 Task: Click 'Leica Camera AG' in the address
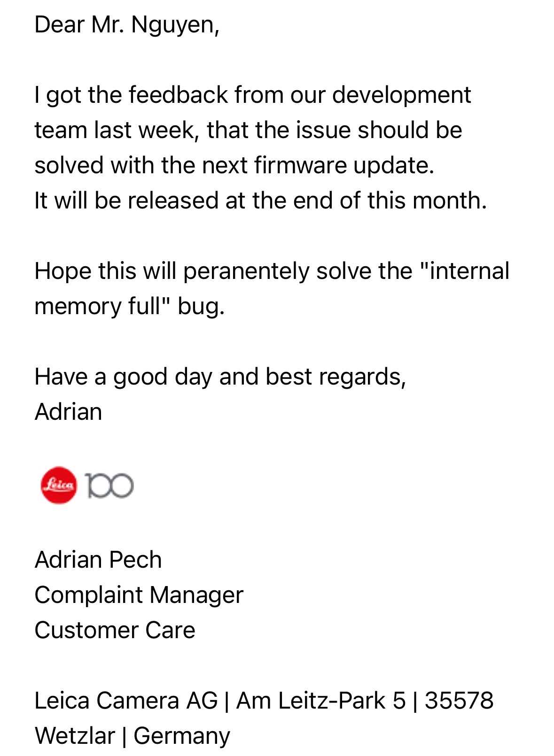click(x=126, y=701)
